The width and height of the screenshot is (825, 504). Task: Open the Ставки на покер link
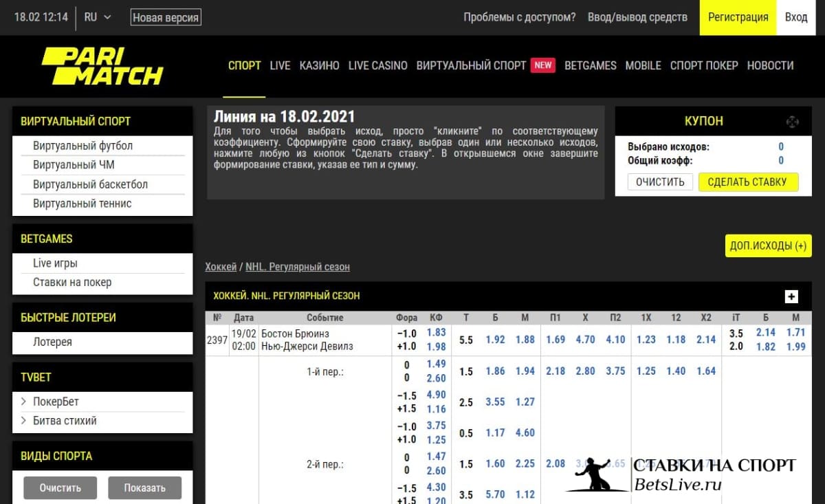(x=72, y=283)
